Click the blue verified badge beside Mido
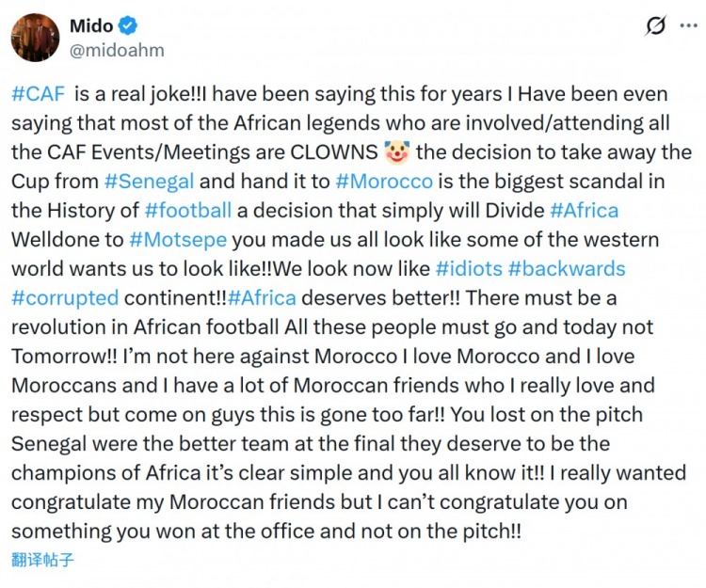This screenshot has height=588, width=706. pos(130,25)
